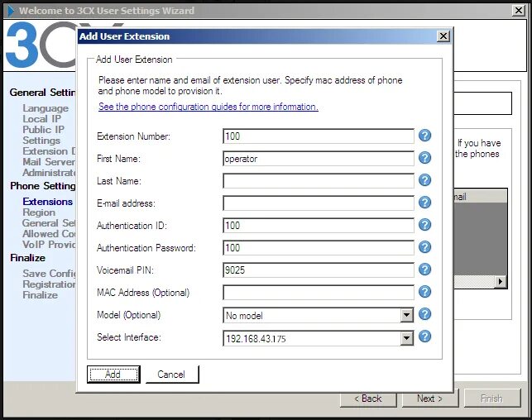Select Mail Server step
Screen dimensions: 532x420
coord(49,162)
